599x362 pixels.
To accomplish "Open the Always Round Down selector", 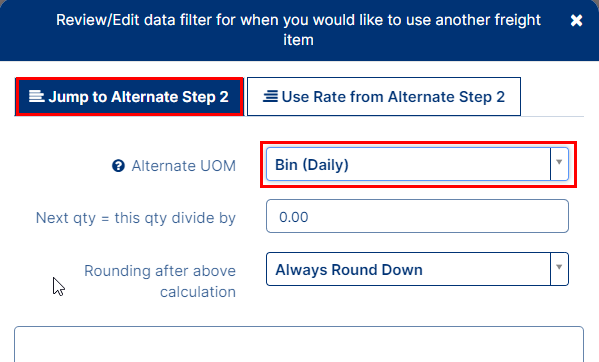I will coord(417,269).
